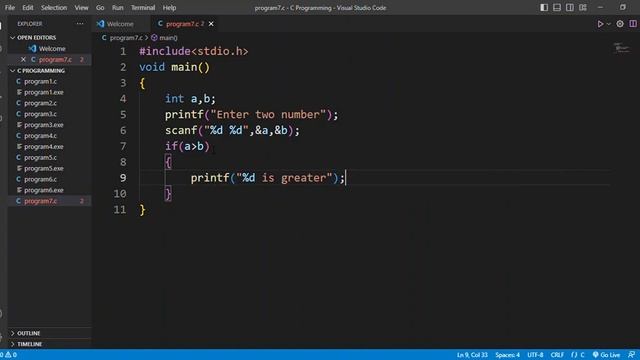The height and width of the screenshot is (360, 640).
Task: Toggle bottom panel layout icon
Action: click(x=557, y=7)
